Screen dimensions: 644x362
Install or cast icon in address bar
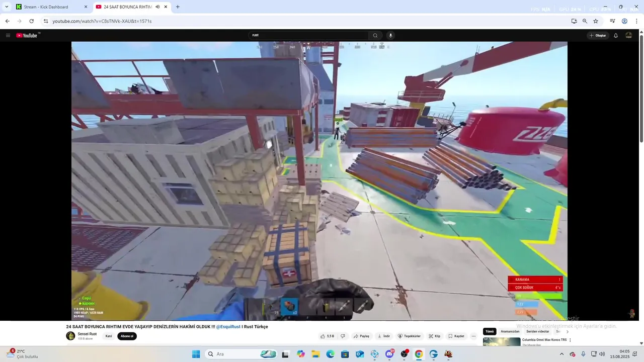tap(574, 21)
